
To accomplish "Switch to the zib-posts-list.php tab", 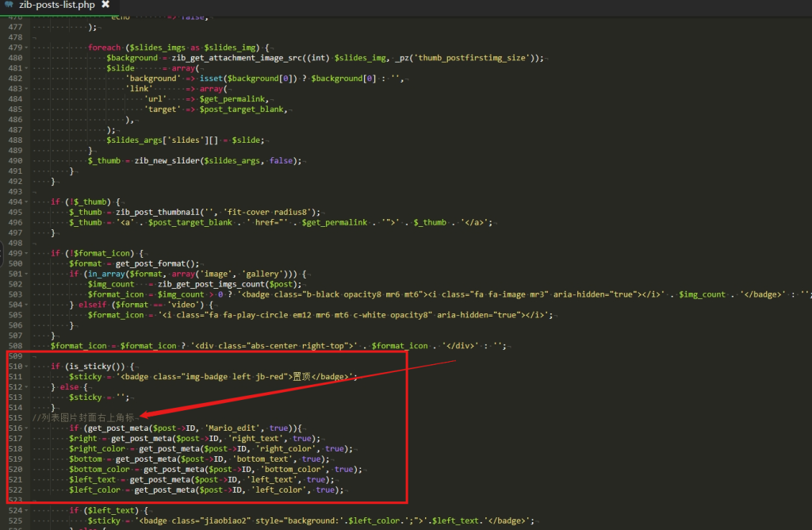I will pyautogui.click(x=57, y=6).
